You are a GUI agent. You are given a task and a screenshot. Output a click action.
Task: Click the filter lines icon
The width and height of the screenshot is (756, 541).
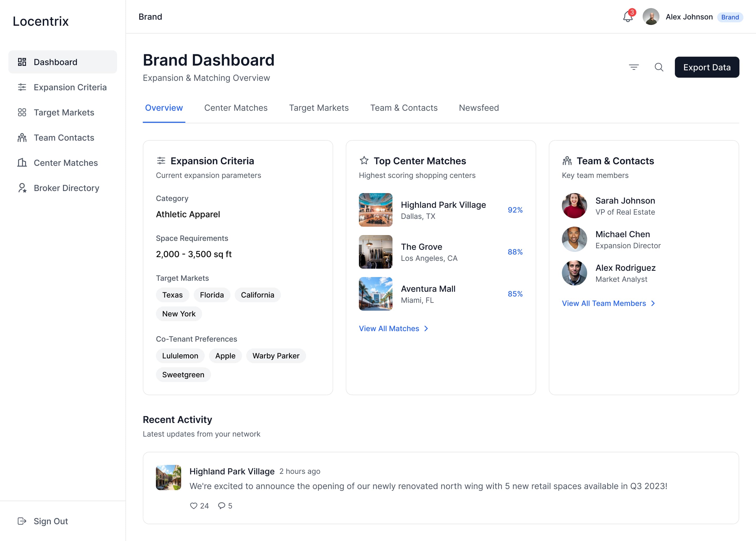(634, 67)
